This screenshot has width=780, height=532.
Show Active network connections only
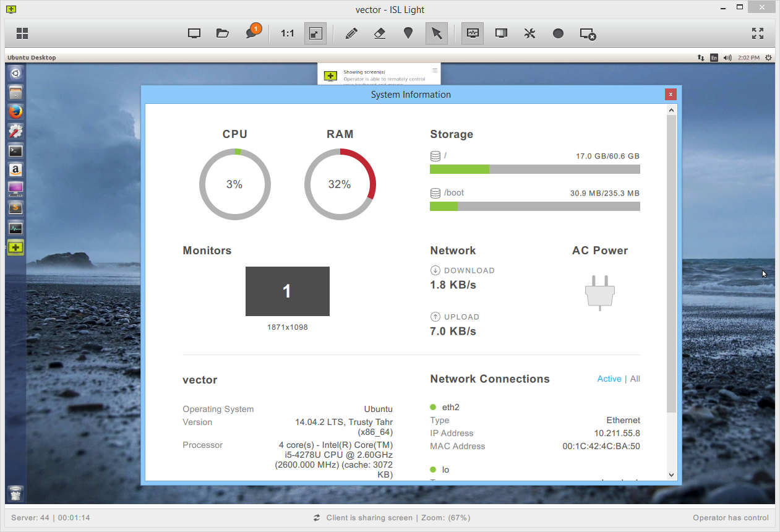(x=609, y=379)
